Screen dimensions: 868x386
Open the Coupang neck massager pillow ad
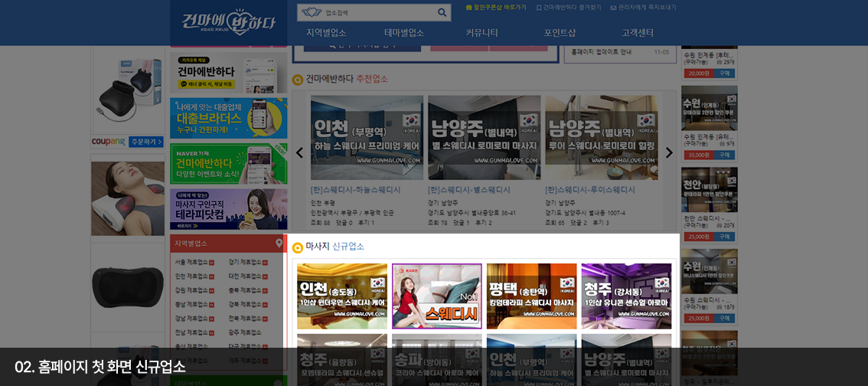tap(128, 198)
